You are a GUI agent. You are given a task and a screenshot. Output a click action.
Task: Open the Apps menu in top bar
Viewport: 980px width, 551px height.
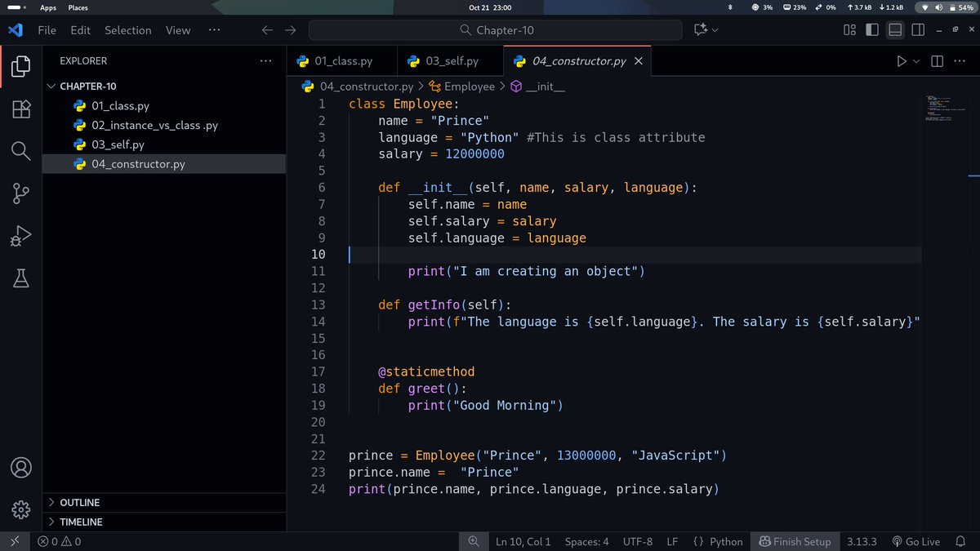[x=48, y=7]
